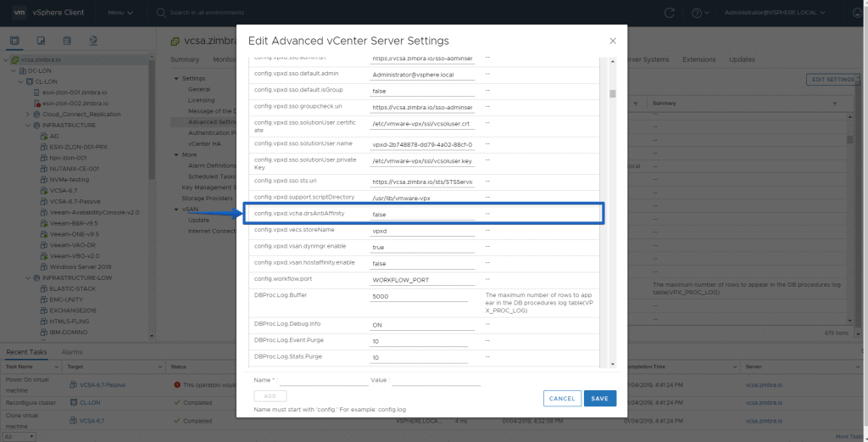Switch to the Summary tab
The height and width of the screenshot is (442, 868).
[x=185, y=59]
